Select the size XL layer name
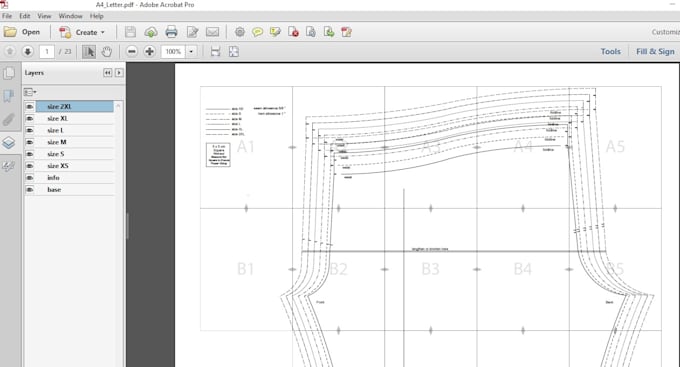 pyautogui.click(x=58, y=118)
